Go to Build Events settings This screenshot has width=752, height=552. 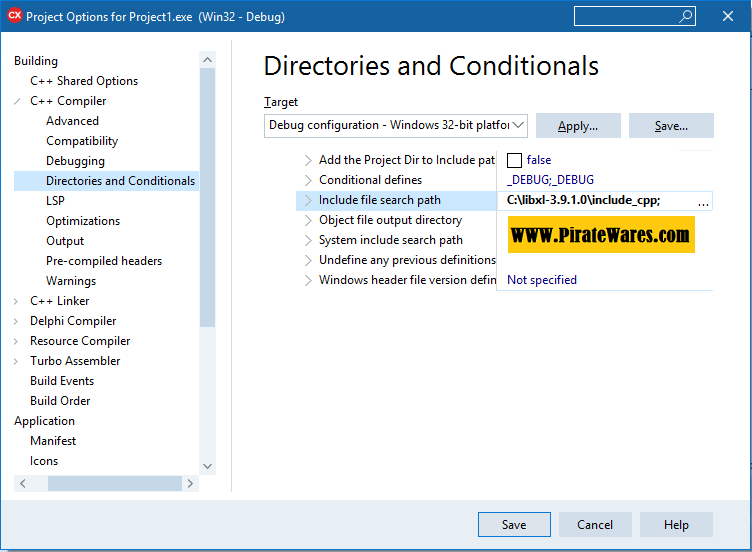pos(62,381)
